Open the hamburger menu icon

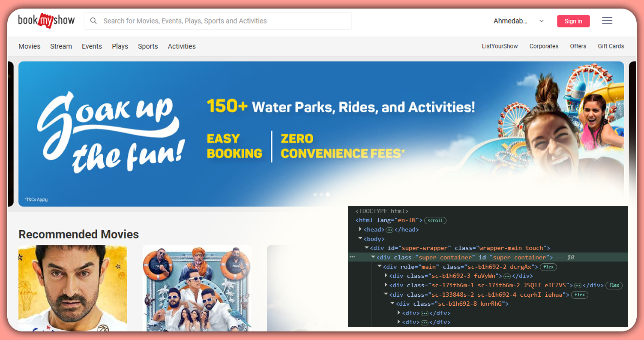point(607,20)
